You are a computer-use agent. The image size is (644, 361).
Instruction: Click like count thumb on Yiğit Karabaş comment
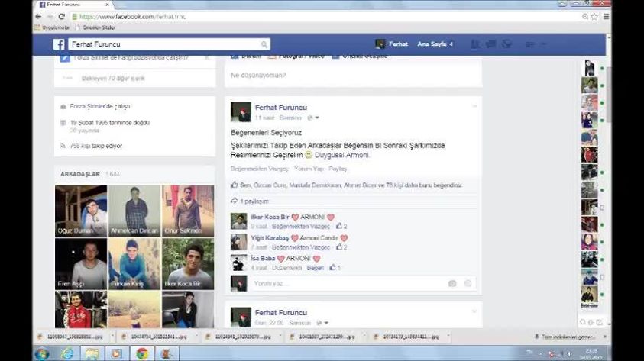point(339,247)
